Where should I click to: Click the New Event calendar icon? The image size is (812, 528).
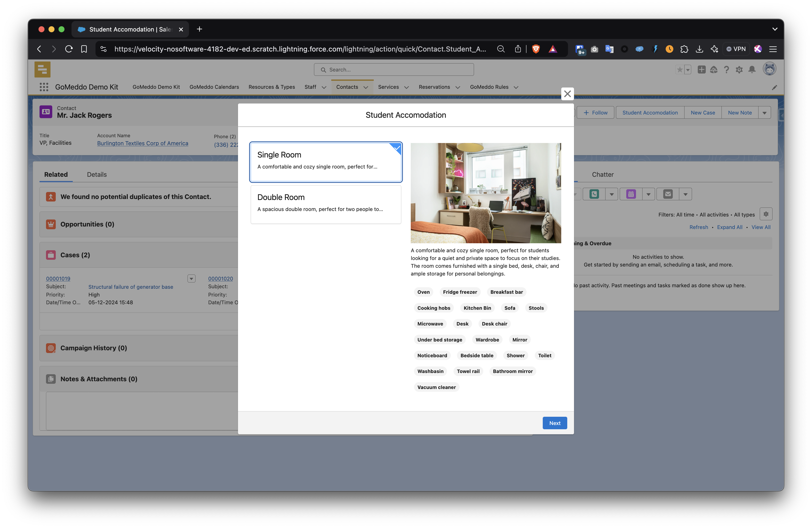[631, 194]
